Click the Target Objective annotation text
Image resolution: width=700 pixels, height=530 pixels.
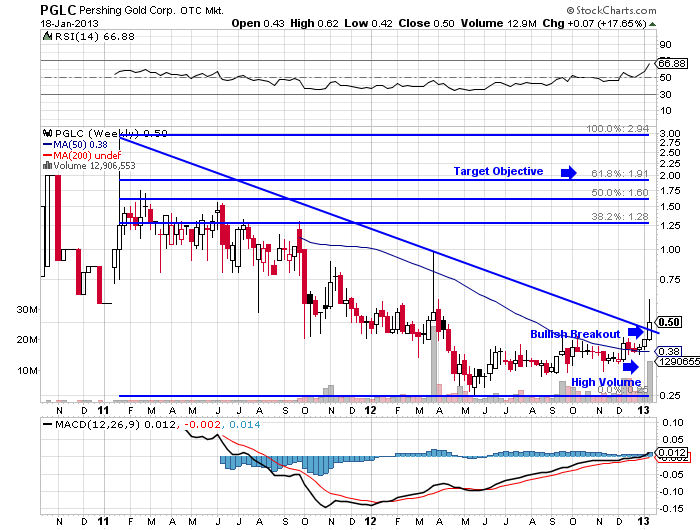(498, 171)
